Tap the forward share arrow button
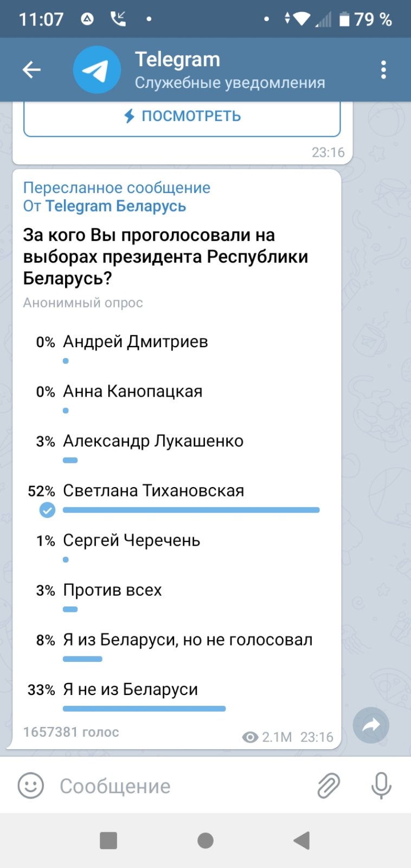 (371, 725)
